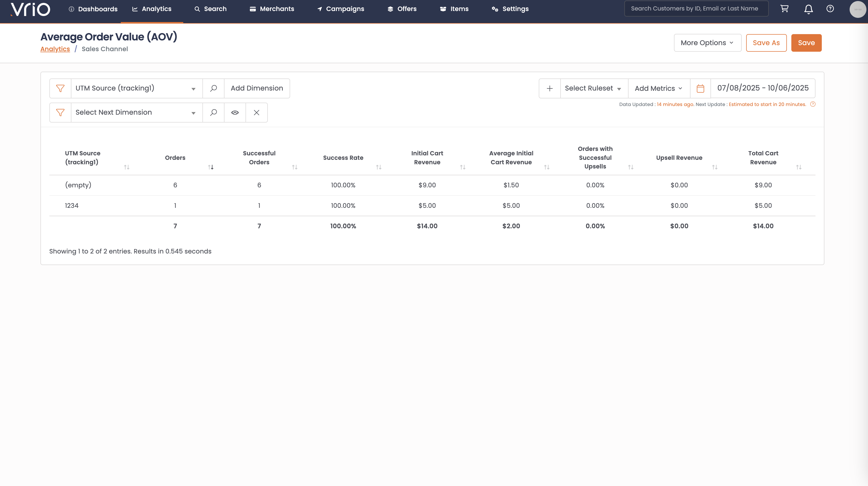Screen dimensions: 868x486
Task: Follow the Analytics breadcrumb link
Action: point(55,49)
